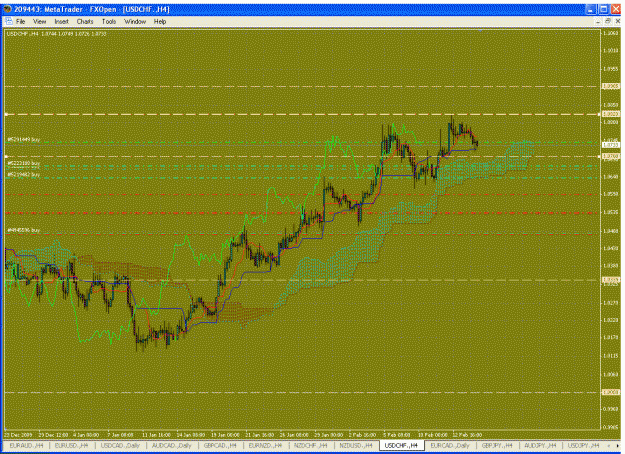Viewport: 625px width, 454px height.
Task: Switch to the USDJPY H4 chart tab
Action: coord(583,445)
